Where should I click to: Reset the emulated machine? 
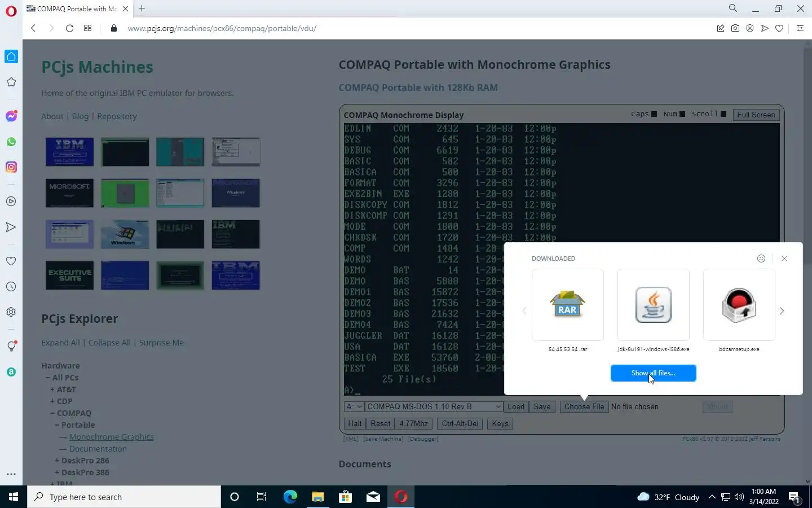pyautogui.click(x=380, y=423)
